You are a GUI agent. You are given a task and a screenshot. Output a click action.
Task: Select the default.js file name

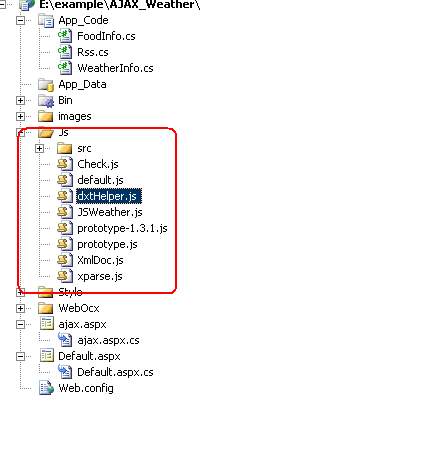pyautogui.click(x=100, y=180)
